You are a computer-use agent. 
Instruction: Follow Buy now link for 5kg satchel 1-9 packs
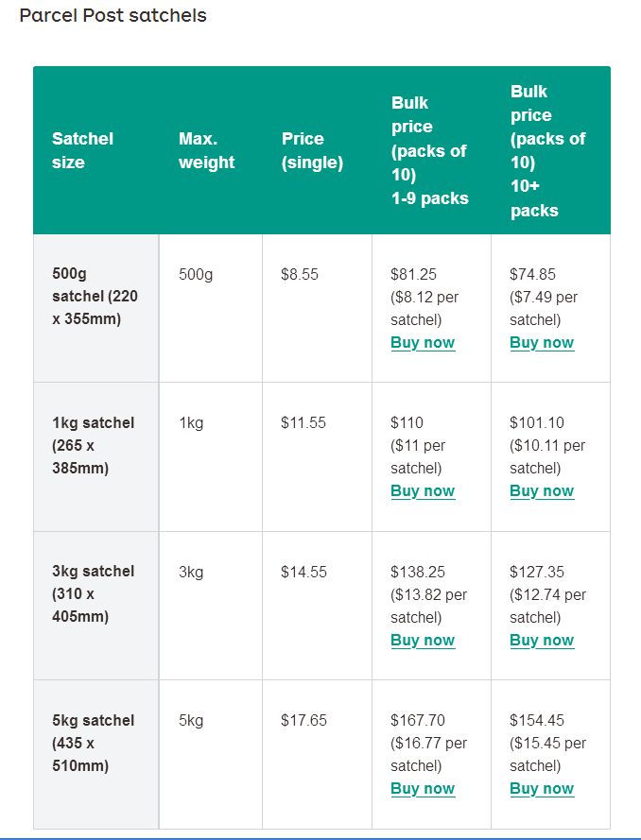[423, 788]
